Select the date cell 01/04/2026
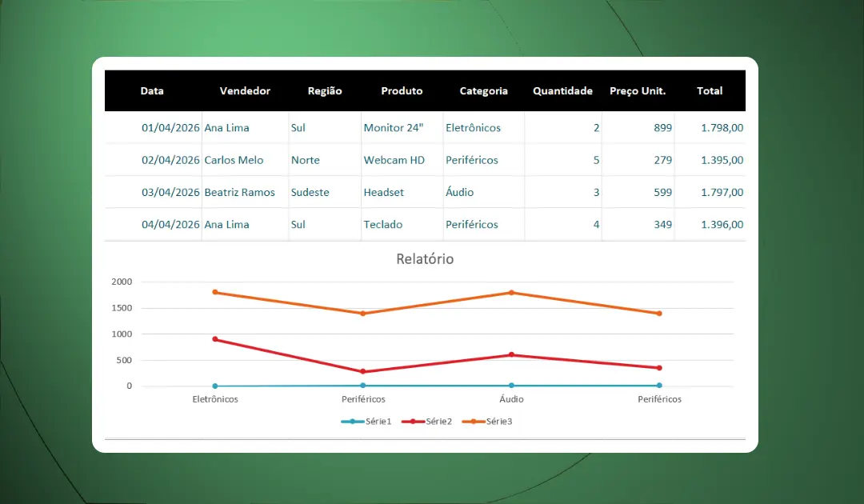Screen dimensions: 864x504 tap(170, 128)
